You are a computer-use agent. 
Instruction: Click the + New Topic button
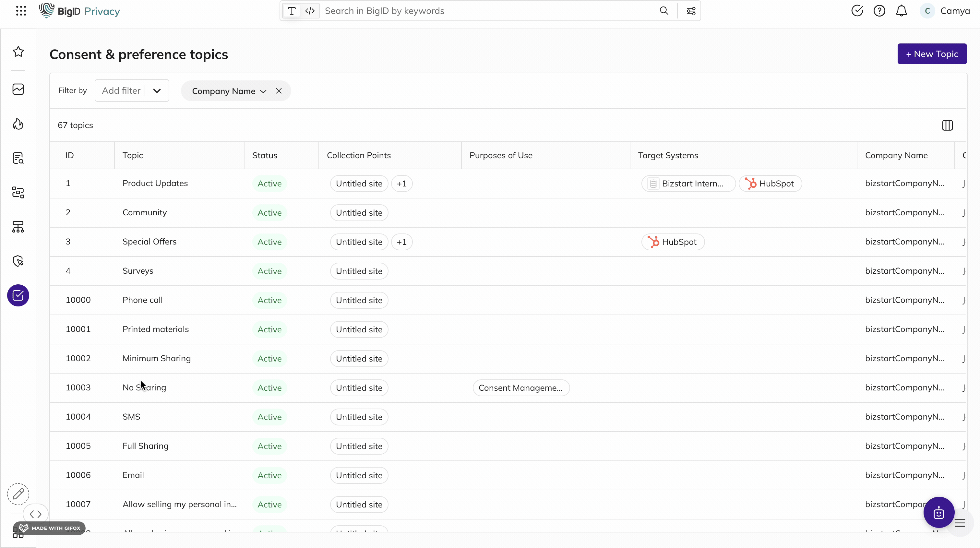pyautogui.click(x=932, y=54)
